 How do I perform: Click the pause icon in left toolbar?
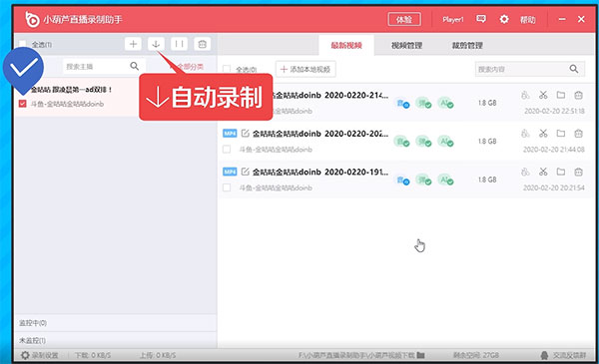pos(179,44)
